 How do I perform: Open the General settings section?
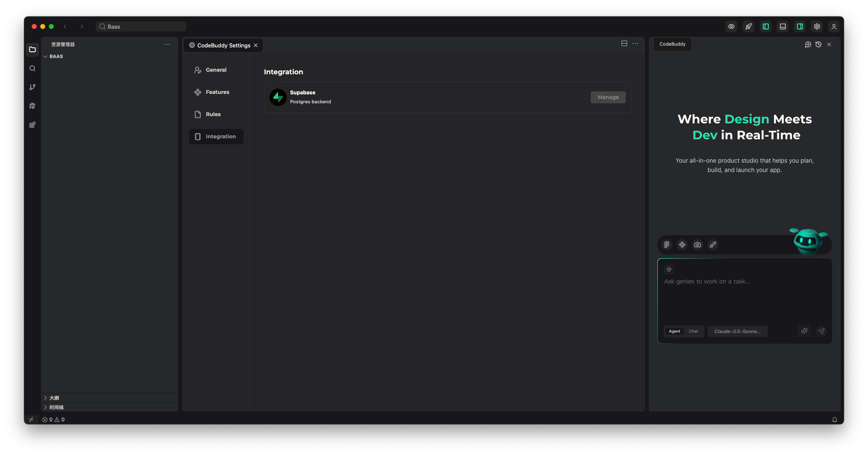coord(216,70)
